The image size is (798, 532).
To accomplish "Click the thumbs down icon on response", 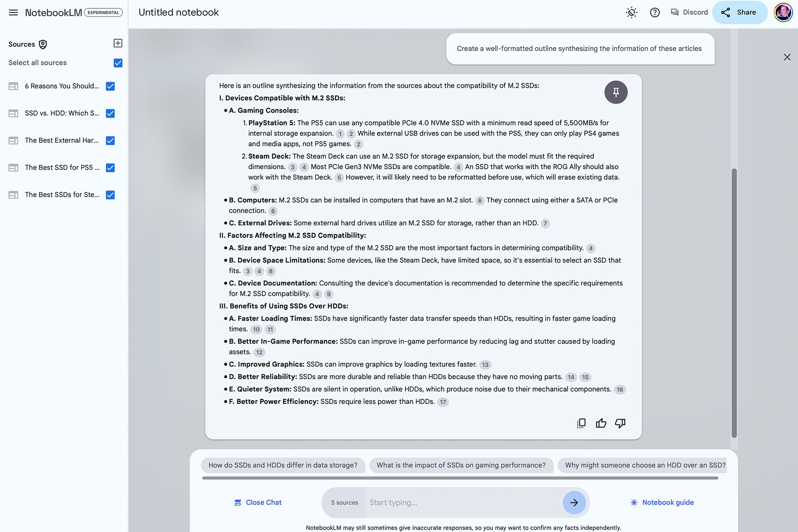I will (x=621, y=423).
